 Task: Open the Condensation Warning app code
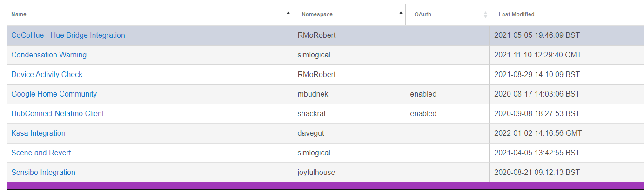tap(49, 55)
